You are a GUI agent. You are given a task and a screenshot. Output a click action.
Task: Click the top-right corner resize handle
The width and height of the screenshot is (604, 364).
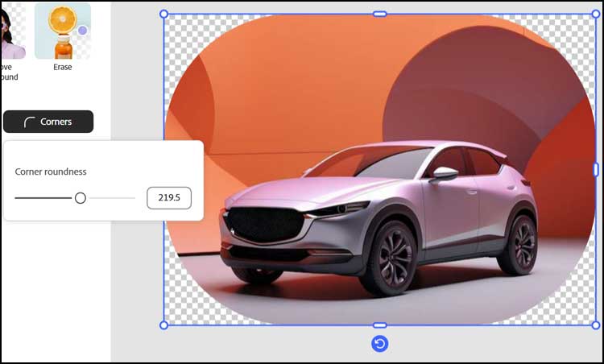tap(595, 14)
